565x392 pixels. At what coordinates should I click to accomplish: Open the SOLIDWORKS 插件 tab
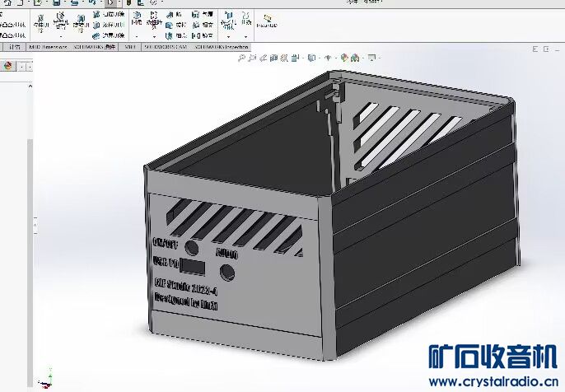[94, 47]
